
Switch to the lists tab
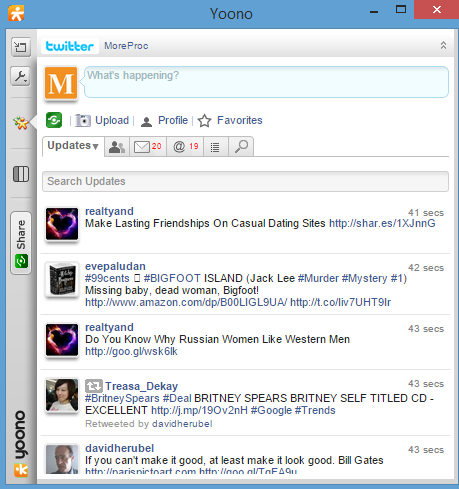[215, 147]
